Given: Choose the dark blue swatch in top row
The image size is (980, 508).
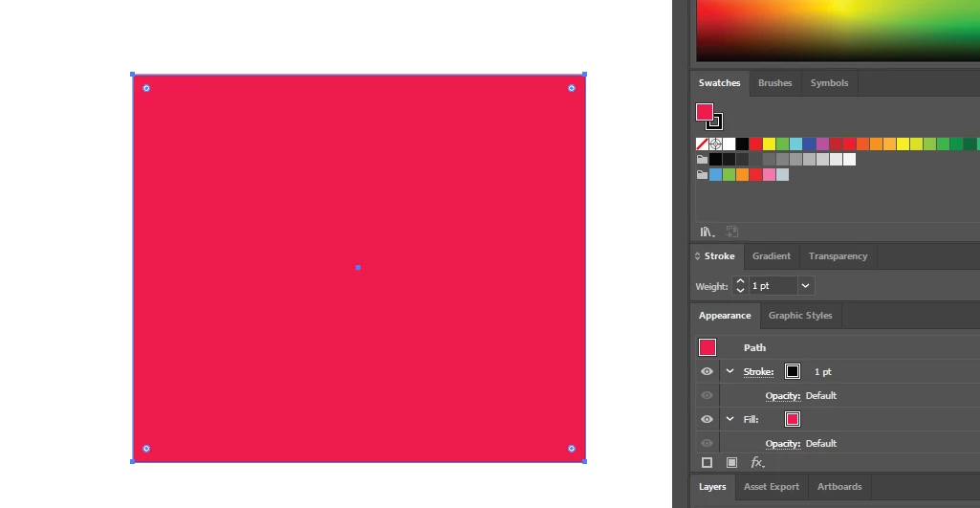Looking at the screenshot, I should 810,144.
